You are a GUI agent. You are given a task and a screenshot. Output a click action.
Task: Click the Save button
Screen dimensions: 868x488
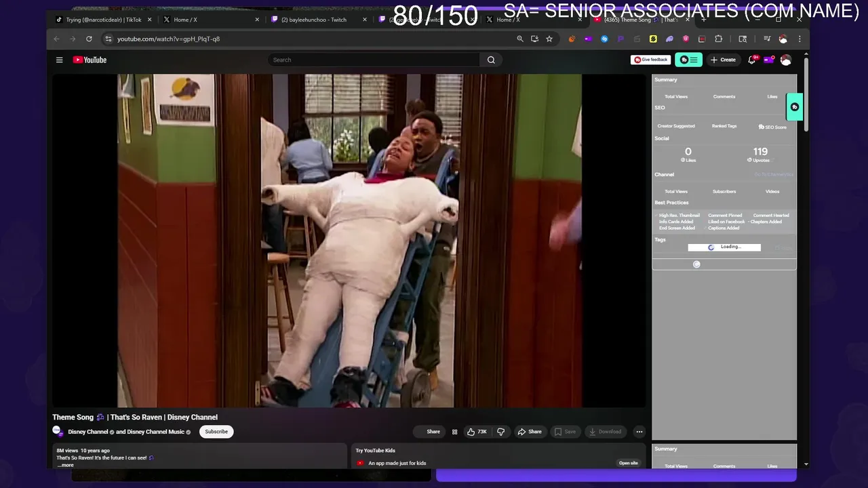(x=565, y=432)
